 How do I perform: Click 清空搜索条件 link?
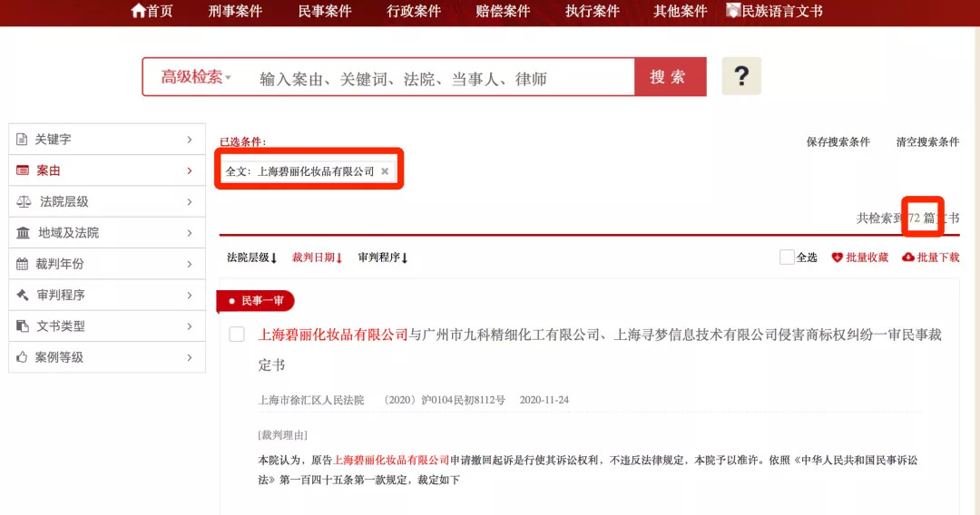[x=927, y=141]
